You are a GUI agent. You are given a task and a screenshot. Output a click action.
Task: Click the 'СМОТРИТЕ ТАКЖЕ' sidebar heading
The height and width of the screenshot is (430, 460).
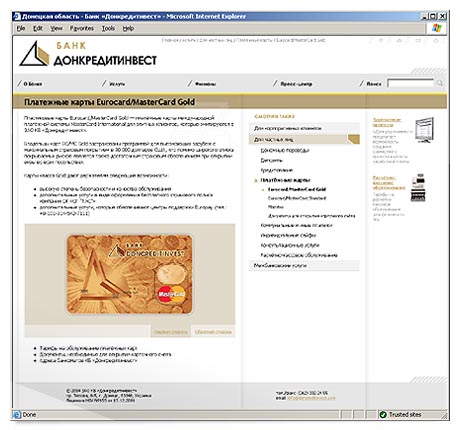275,116
